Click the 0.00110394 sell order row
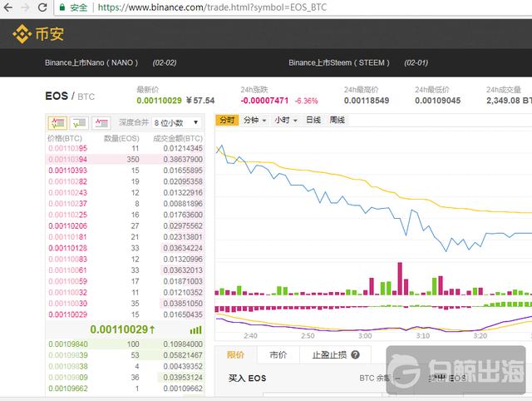Viewport: 532px width, 401px height. tap(125, 158)
